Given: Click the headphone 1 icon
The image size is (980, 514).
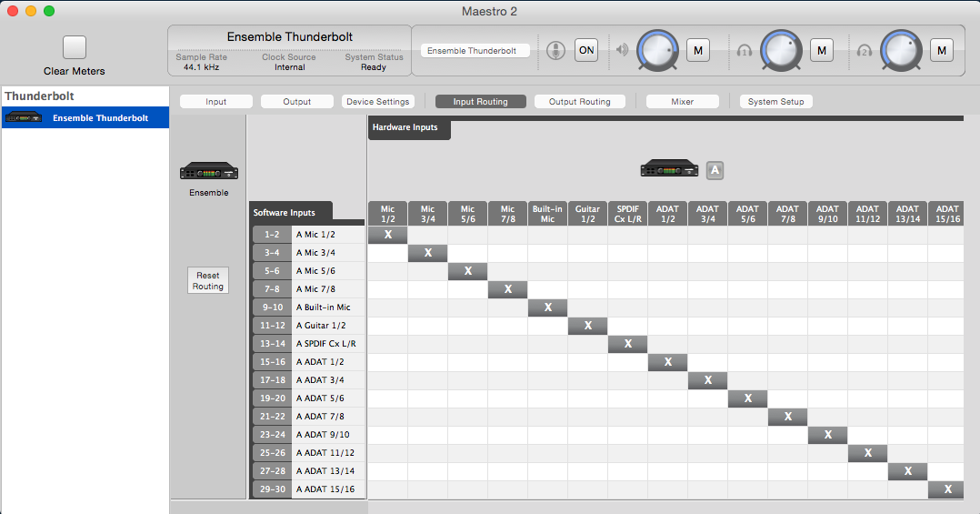Looking at the screenshot, I should pyautogui.click(x=745, y=51).
